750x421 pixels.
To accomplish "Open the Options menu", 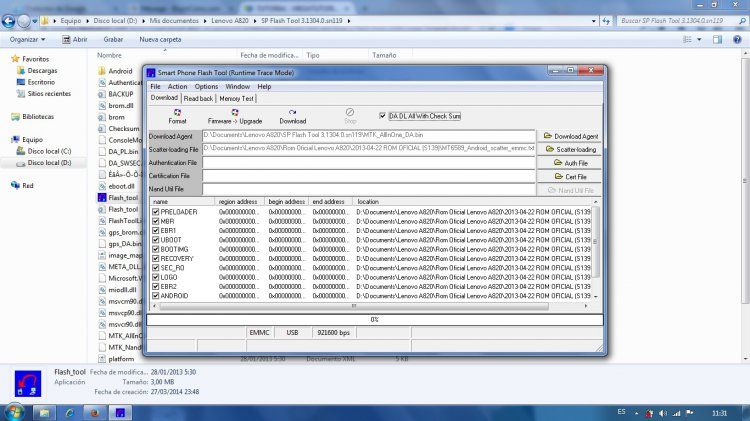I will click(x=206, y=87).
